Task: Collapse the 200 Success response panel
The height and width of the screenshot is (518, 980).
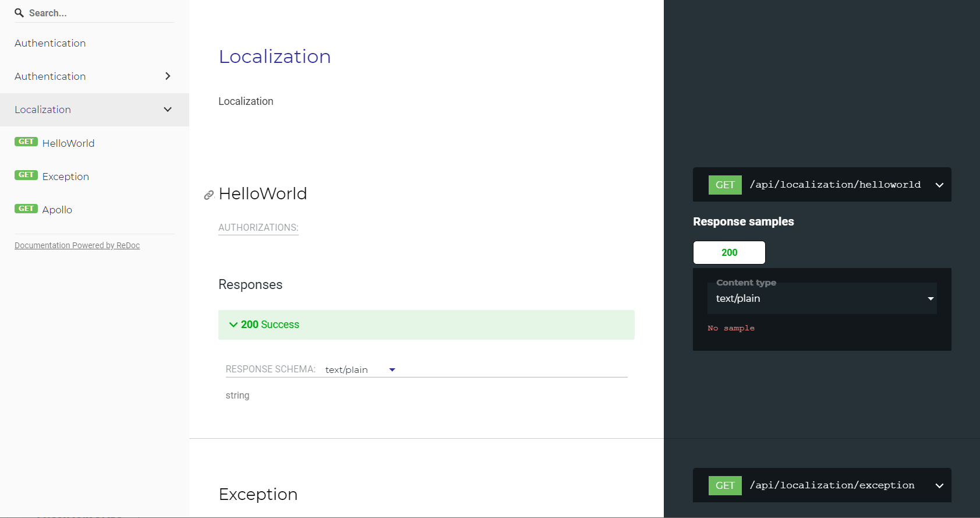Action: [233, 325]
